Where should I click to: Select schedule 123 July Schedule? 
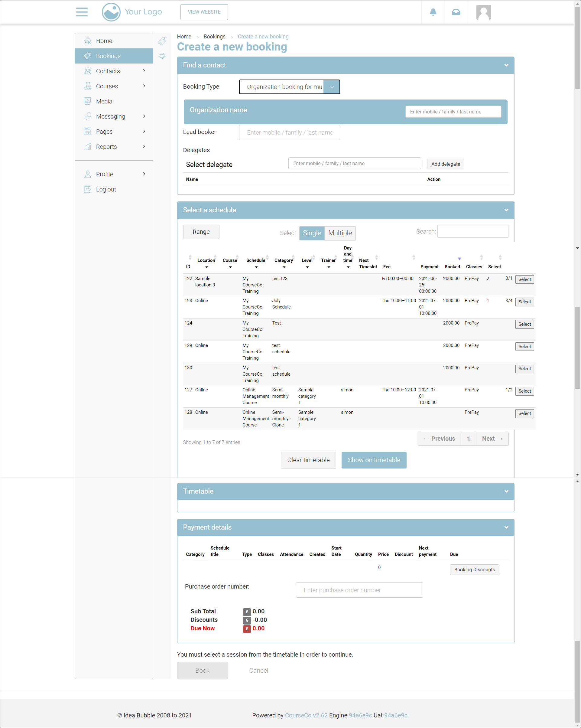tap(524, 302)
